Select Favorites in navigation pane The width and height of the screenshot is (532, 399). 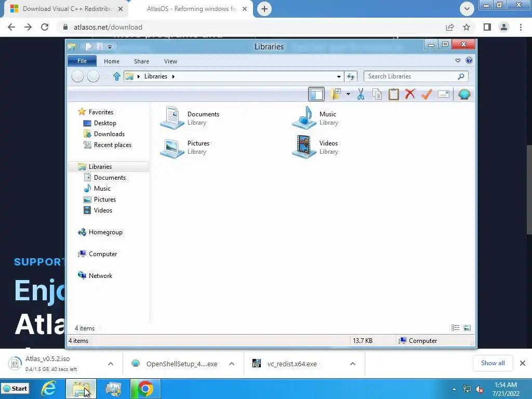click(101, 112)
